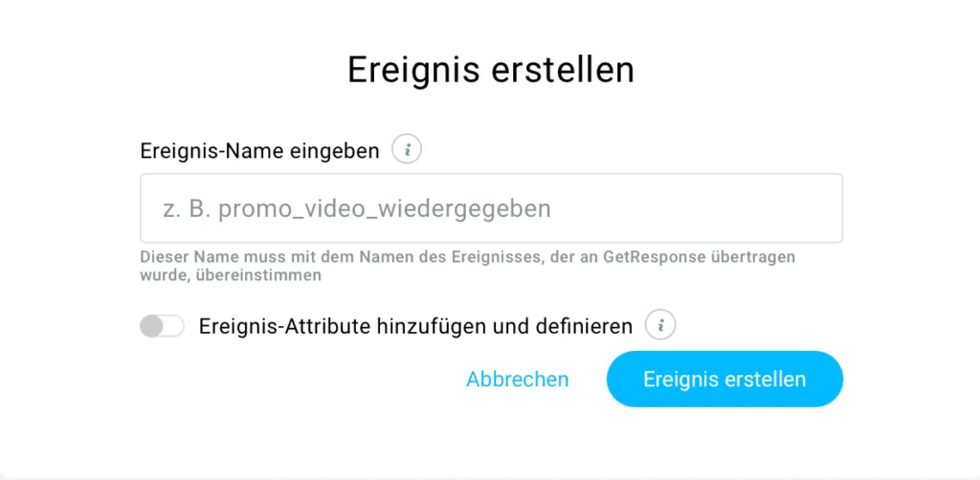Confirm by clicking the rounded Ereignis erstellen button
The image size is (980, 480).
(724, 379)
